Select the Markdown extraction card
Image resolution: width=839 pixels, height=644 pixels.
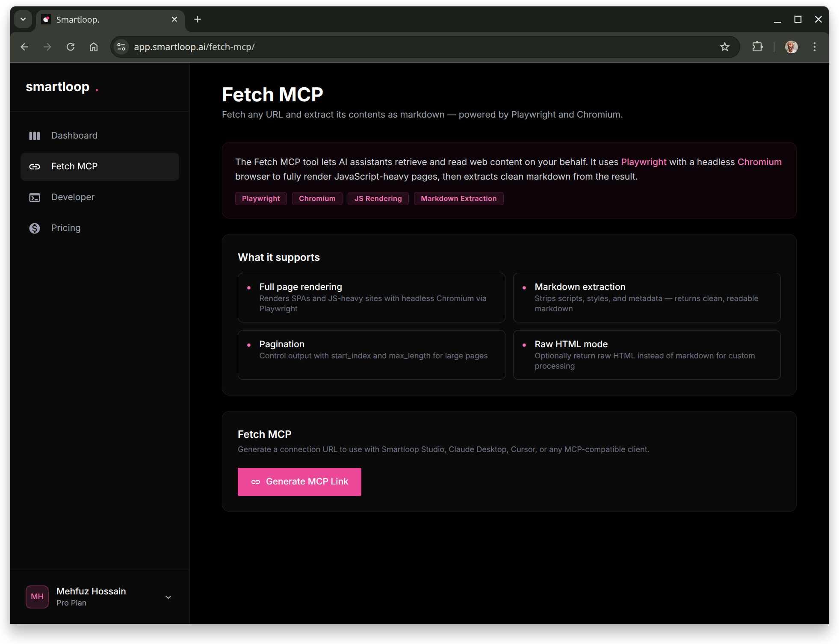647,298
